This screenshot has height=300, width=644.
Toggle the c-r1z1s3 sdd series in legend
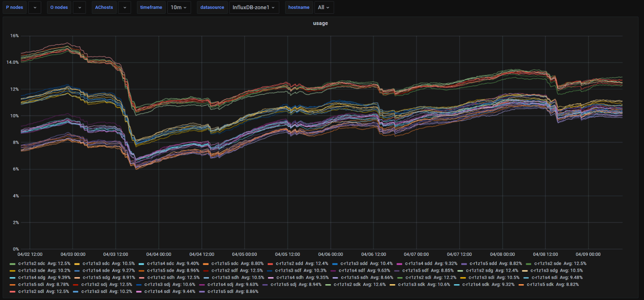click(353, 264)
